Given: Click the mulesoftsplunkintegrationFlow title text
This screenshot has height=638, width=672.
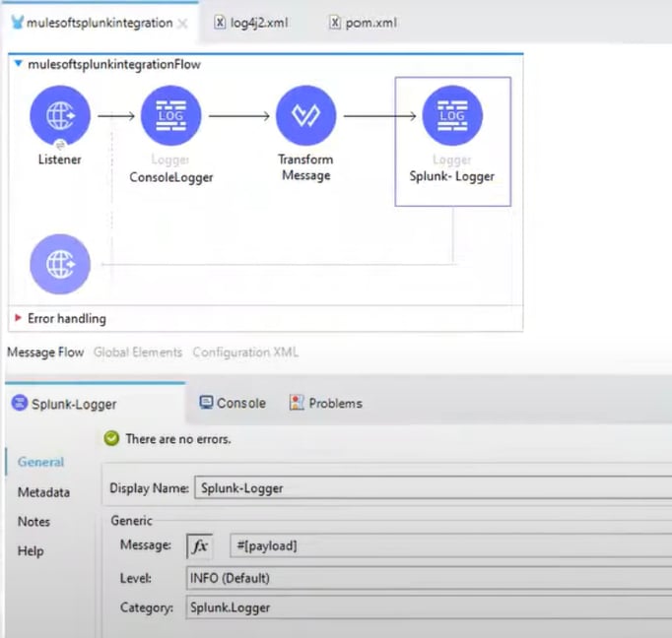Looking at the screenshot, I should tap(114, 64).
